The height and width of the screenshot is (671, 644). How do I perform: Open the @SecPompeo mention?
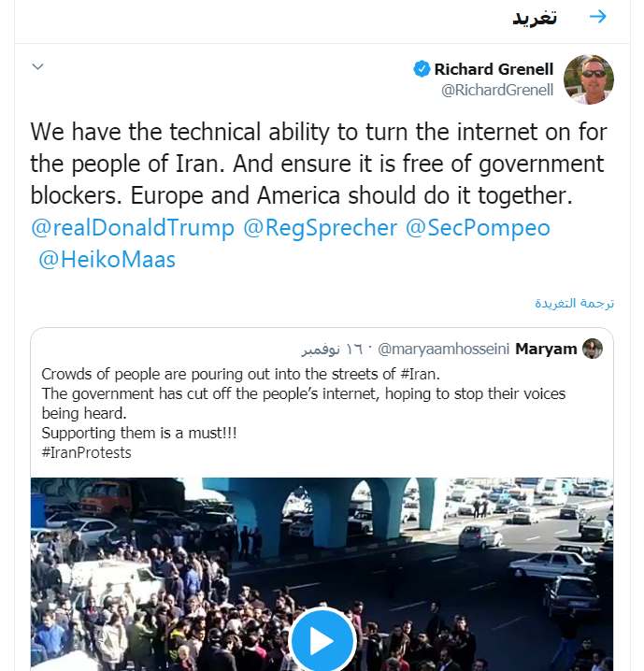click(x=478, y=227)
